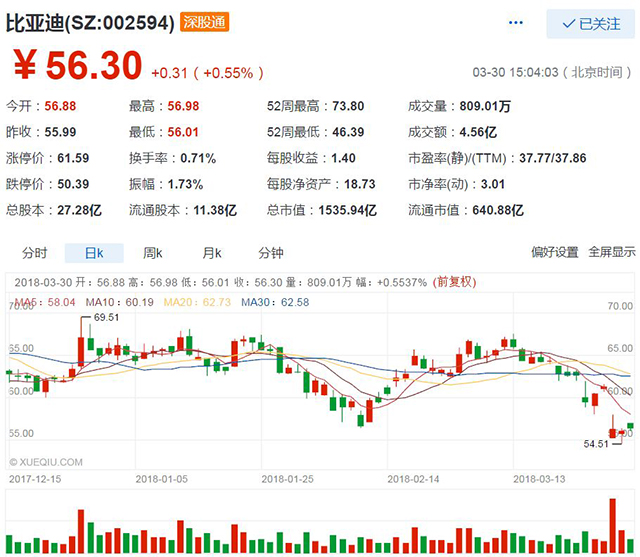Open the 月k chart tab
The height and width of the screenshot is (557, 640).
tap(212, 253)
